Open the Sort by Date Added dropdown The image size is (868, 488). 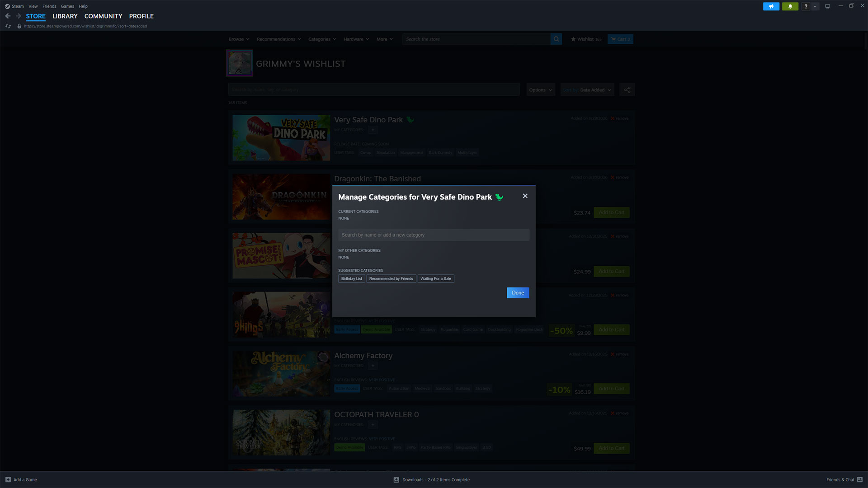(587, 90)
